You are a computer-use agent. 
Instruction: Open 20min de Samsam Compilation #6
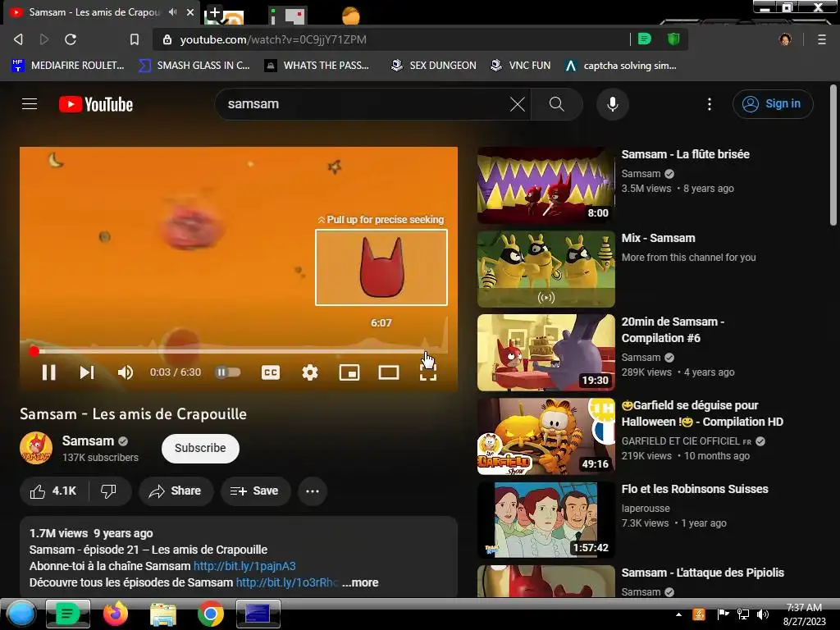click(546, 353)
